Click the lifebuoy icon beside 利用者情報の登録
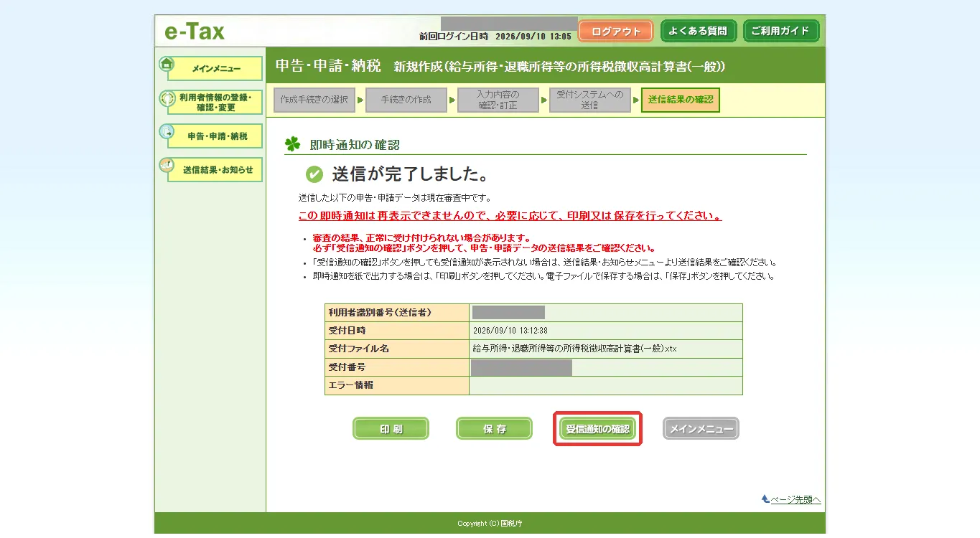The image size is (980, 538). coord(167,98)
